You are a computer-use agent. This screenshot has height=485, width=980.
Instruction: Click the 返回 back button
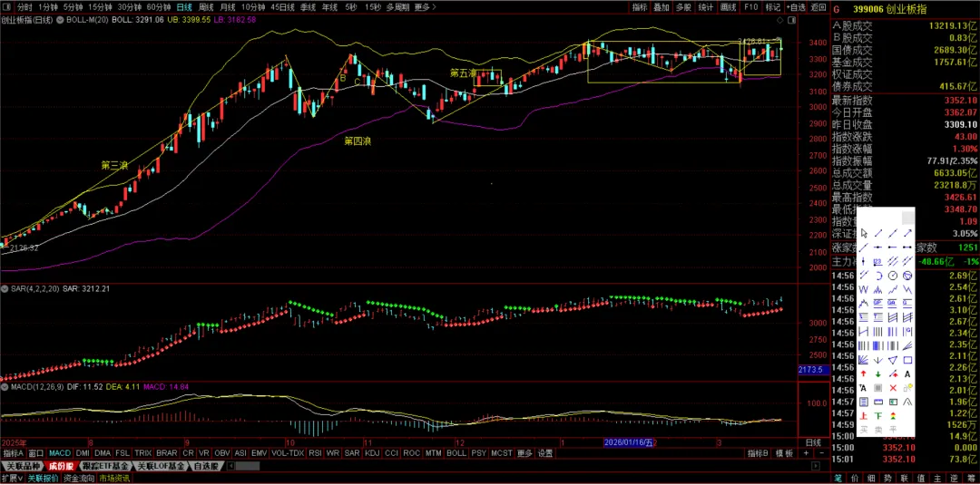point(818,7)
